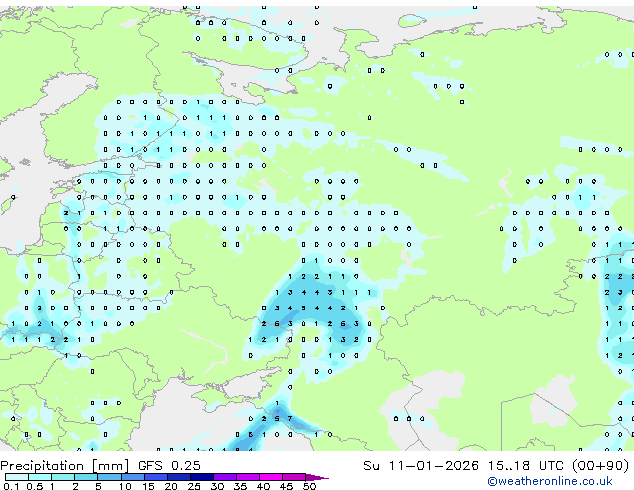Click the "Su 11-01-2026" date text

coord(421,465)
